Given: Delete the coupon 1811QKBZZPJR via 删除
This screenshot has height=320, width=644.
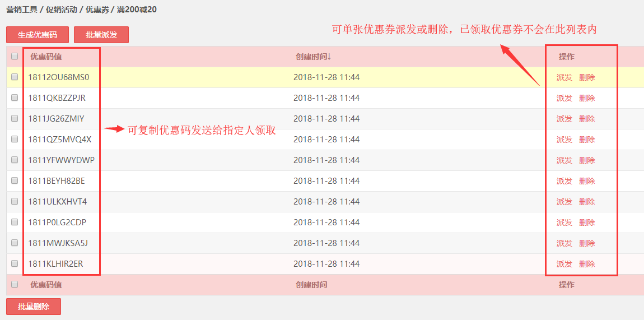Looking at the screenshot, I should 587,98.
